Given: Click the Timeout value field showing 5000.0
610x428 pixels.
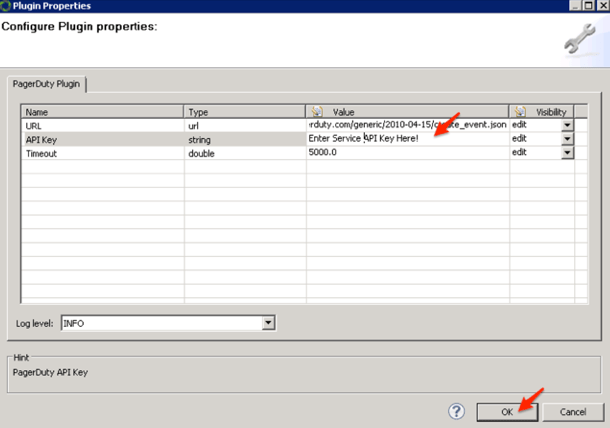Looking at the screenshot, I should point(407,152).
